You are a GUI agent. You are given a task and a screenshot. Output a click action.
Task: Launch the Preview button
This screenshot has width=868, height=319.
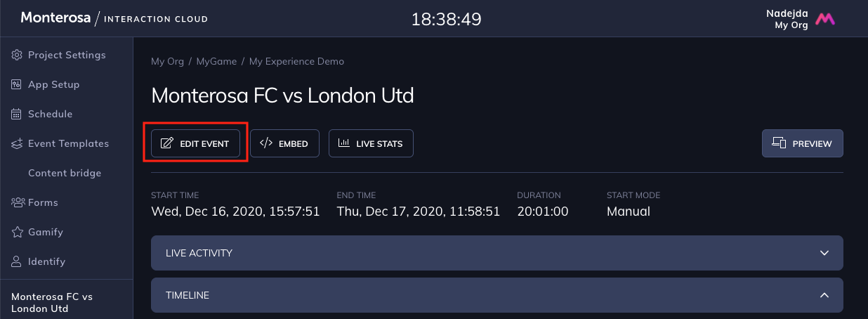(803, 143)
